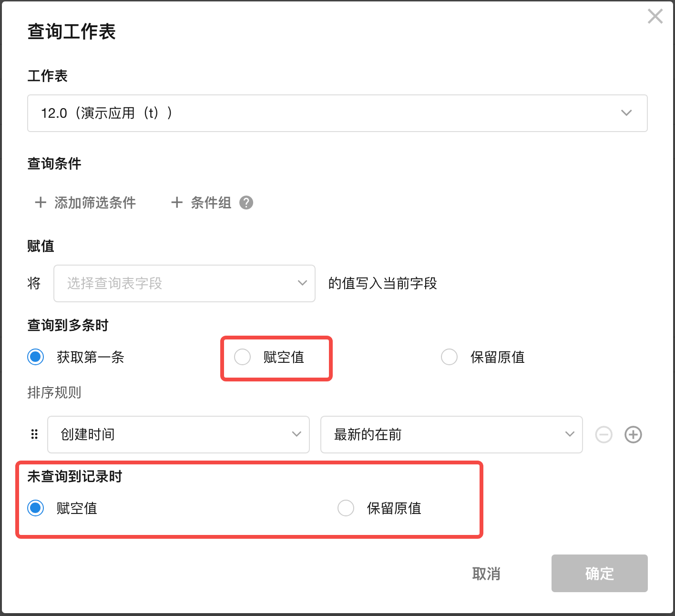Select 获取第一条 under 查询到多条时
Screen dimensions: 675x616
coord(36,357)
